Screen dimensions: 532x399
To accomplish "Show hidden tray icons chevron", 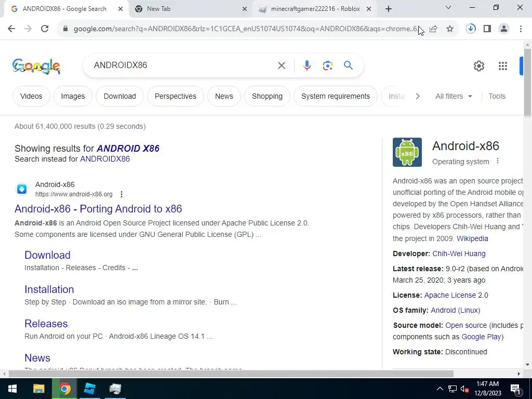I will 440,389.
